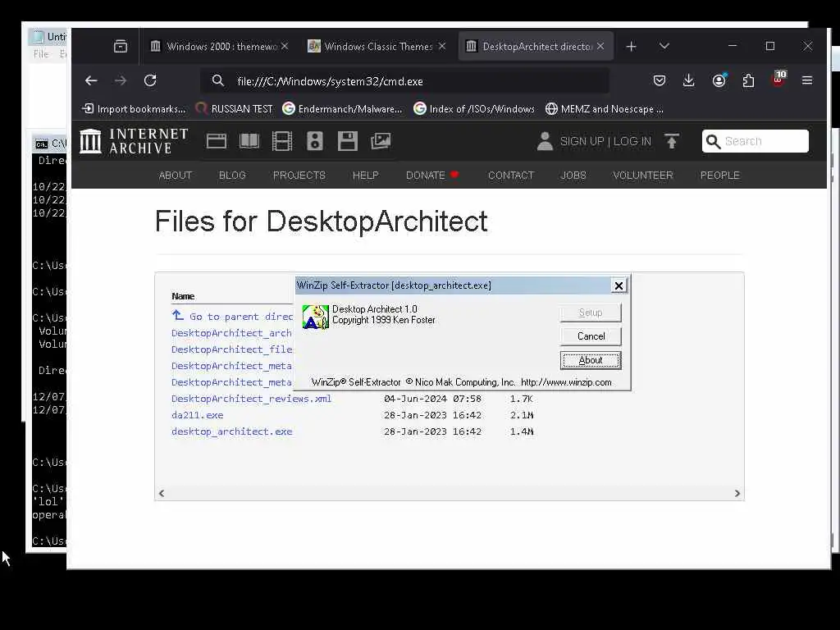The width and height of the screenshot is (840, 630).
Task: Open the PROJECTS menu item
Action: tap(299, 176)
